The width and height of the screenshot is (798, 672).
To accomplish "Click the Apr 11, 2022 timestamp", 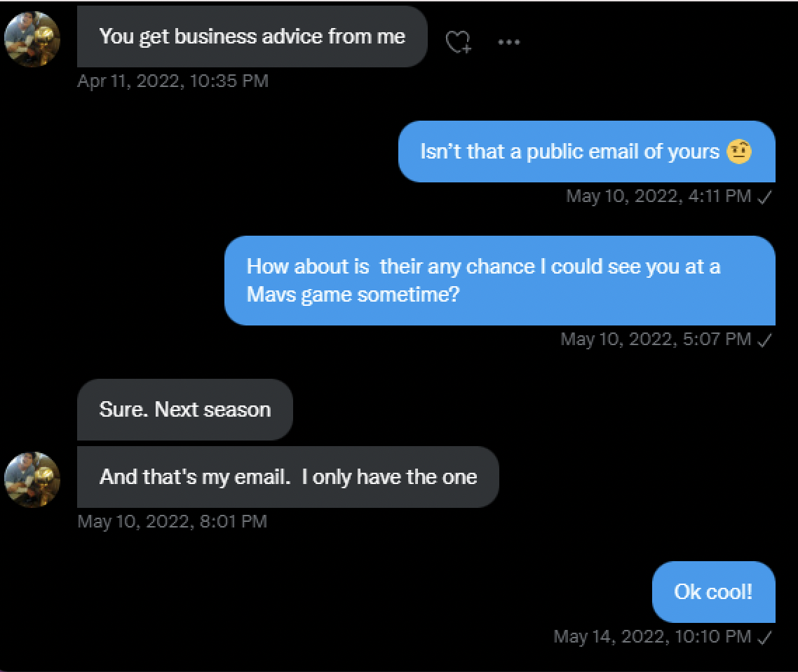I will (x=173, y=81).
